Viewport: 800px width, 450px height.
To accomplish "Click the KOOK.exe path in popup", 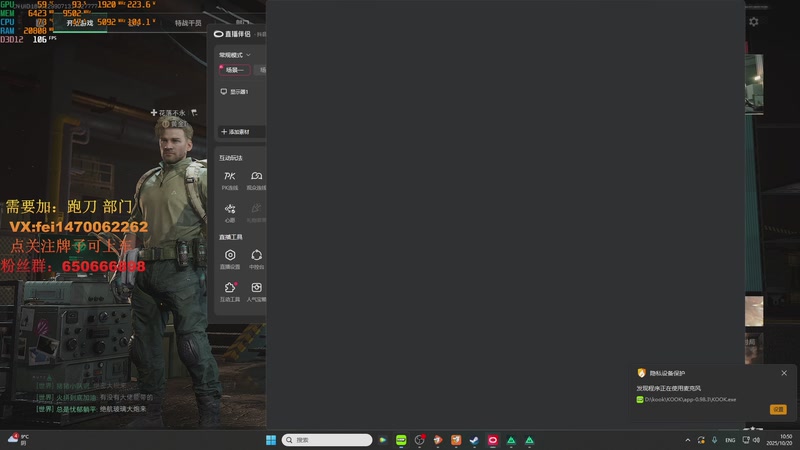I will 690,399.
